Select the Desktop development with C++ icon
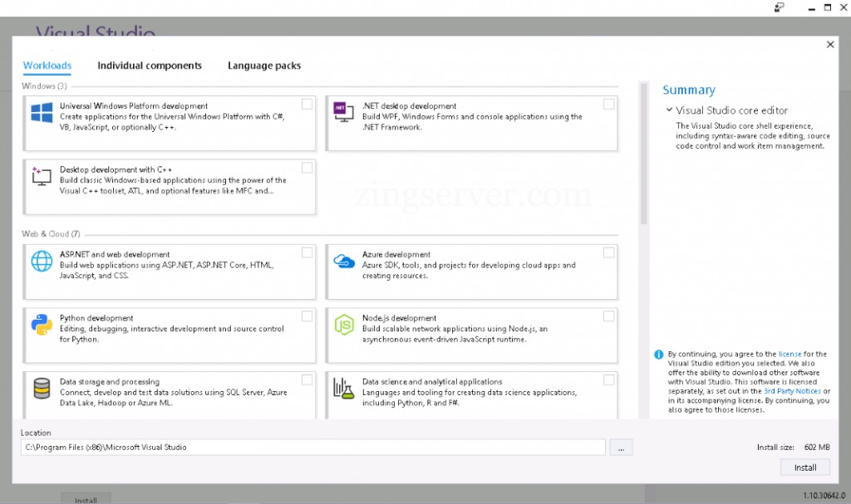Image resolution: width=851 pixels, height=504 pixels. click(x=41, y=177)
